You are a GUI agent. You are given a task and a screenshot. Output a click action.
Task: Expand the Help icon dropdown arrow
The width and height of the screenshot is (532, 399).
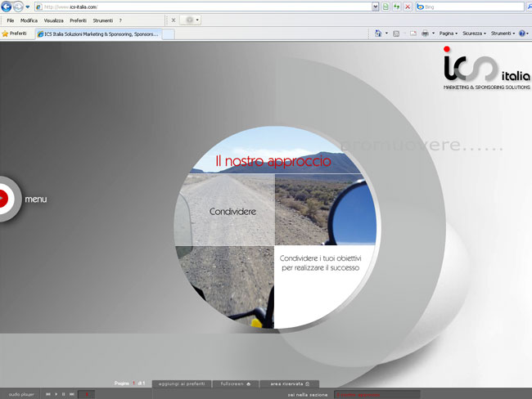[528, 34]
